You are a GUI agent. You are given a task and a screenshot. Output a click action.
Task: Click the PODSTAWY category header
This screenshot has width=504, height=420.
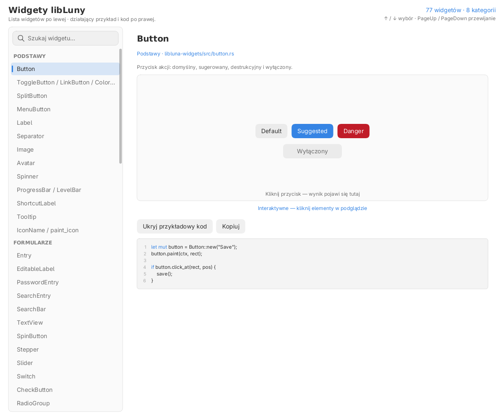click(29, 56)
